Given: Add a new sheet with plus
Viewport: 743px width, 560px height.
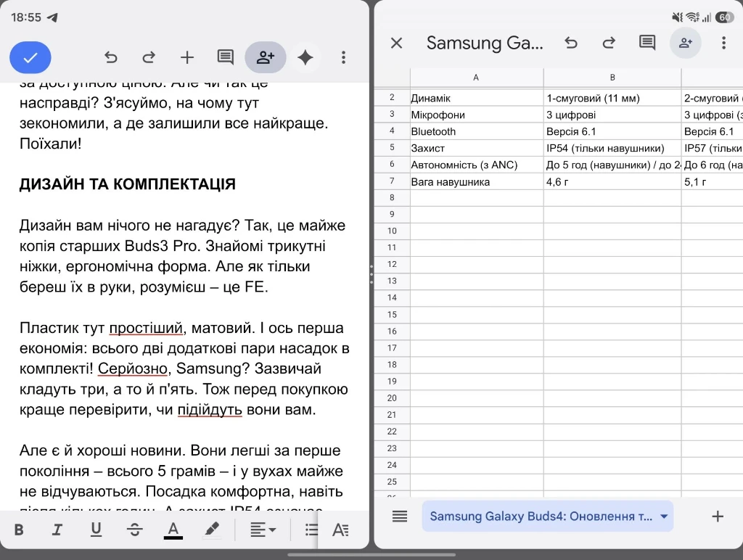Looking at the screenshot, I should click(718, 516).
